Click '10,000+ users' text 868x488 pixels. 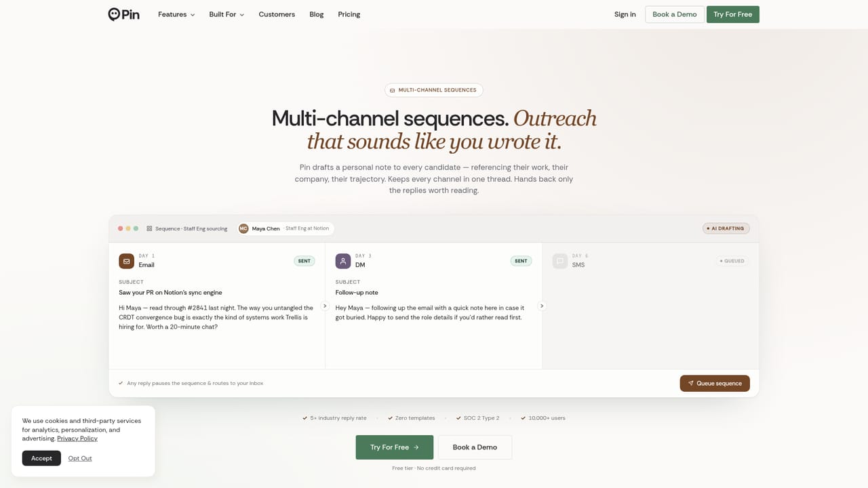pyautogui.click(x=547, y=418)
